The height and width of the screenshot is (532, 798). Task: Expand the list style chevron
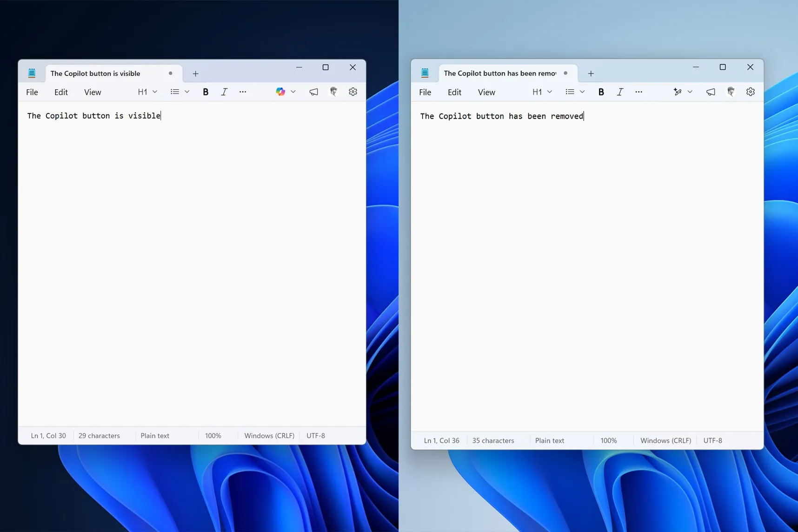tap(187, 92)
